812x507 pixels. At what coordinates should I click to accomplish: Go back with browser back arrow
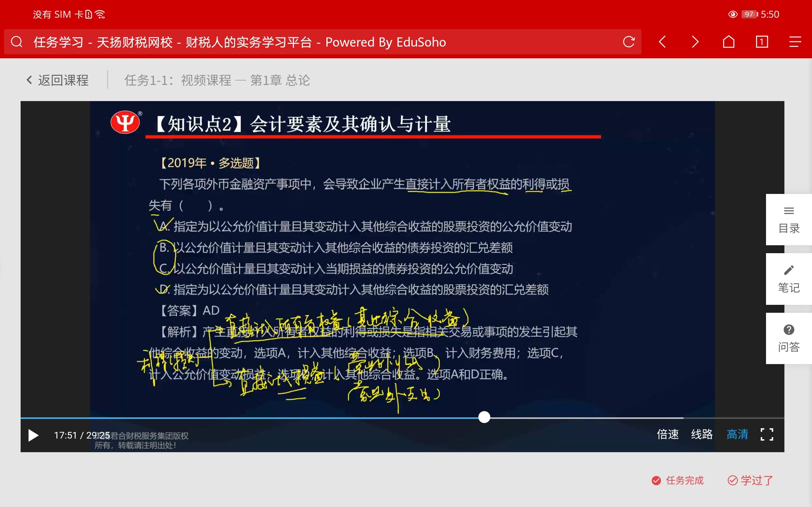pos(662,42)
